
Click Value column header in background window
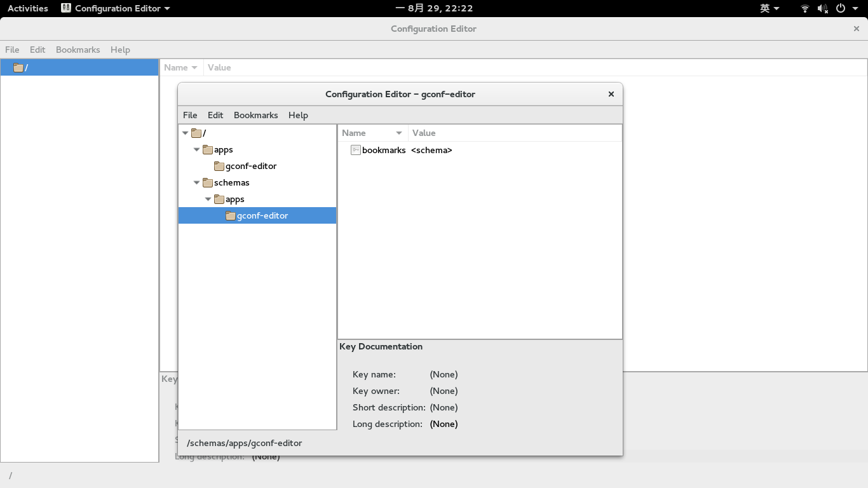535,67
